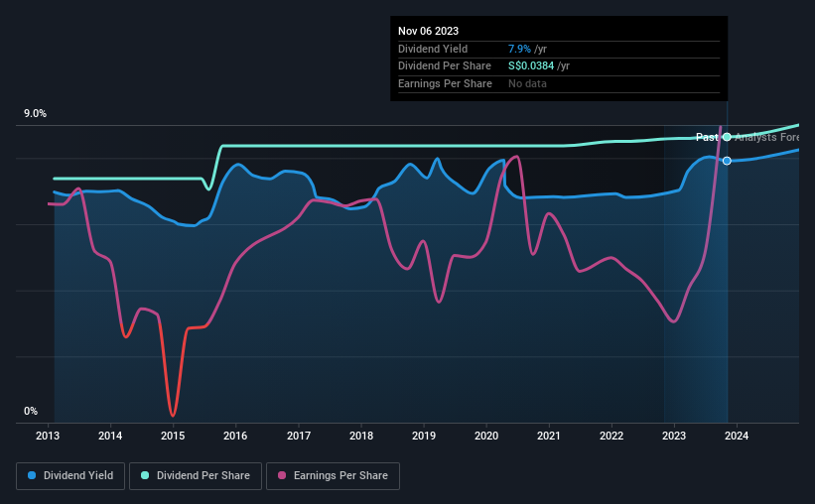The height and width of the screenshot is (504, 815).
Task: Click the 7.9% dividend yield value
Action: click(519, 49)
